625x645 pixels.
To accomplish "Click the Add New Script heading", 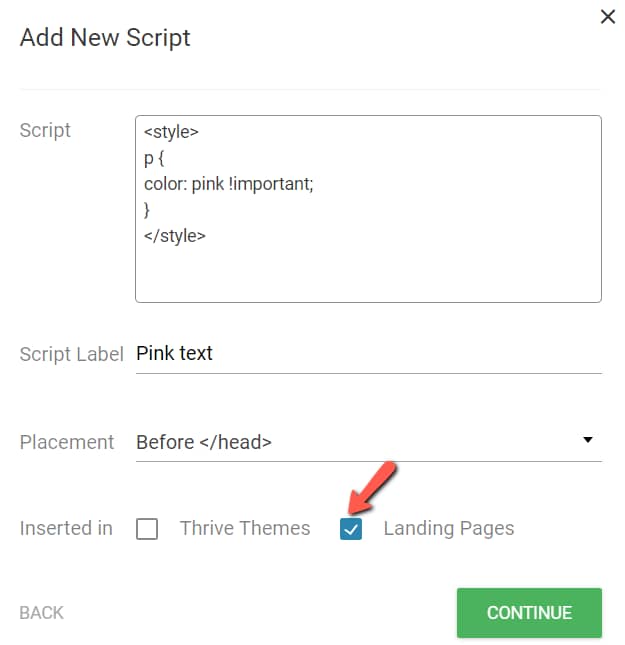I will point(105,38).
